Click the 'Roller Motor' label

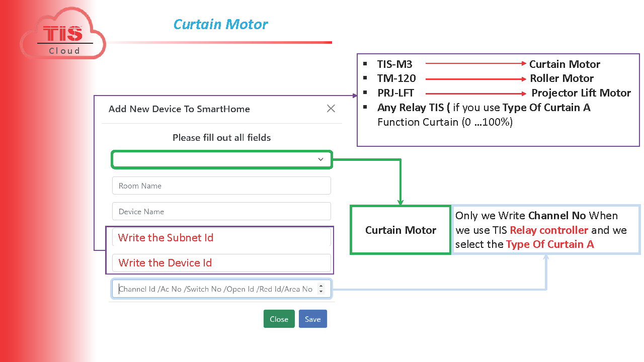561,78
